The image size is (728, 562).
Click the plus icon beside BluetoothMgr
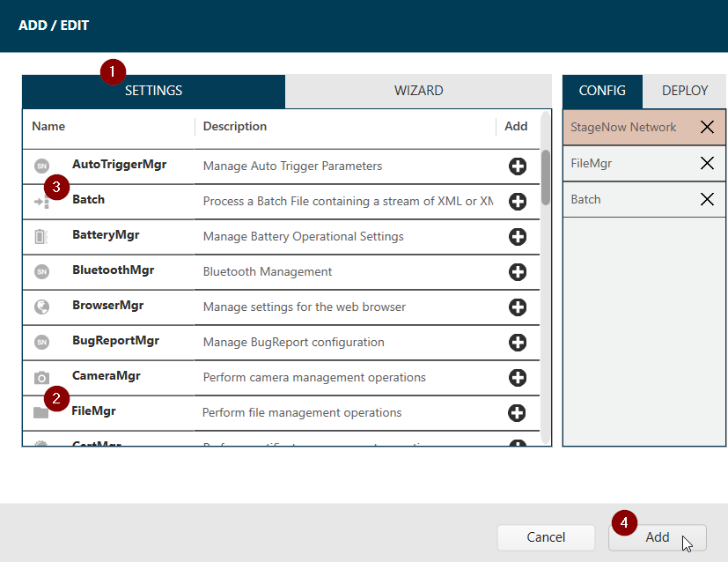518,270
